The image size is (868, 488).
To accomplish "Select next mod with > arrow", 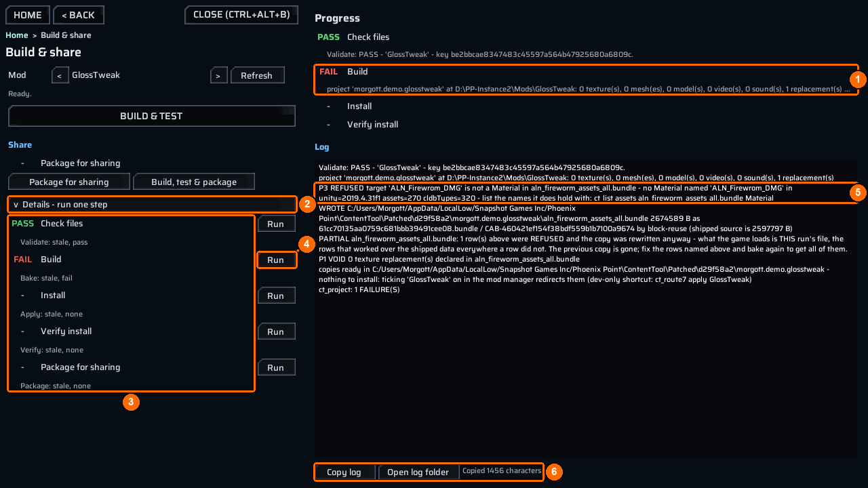I will click(219, 76).
